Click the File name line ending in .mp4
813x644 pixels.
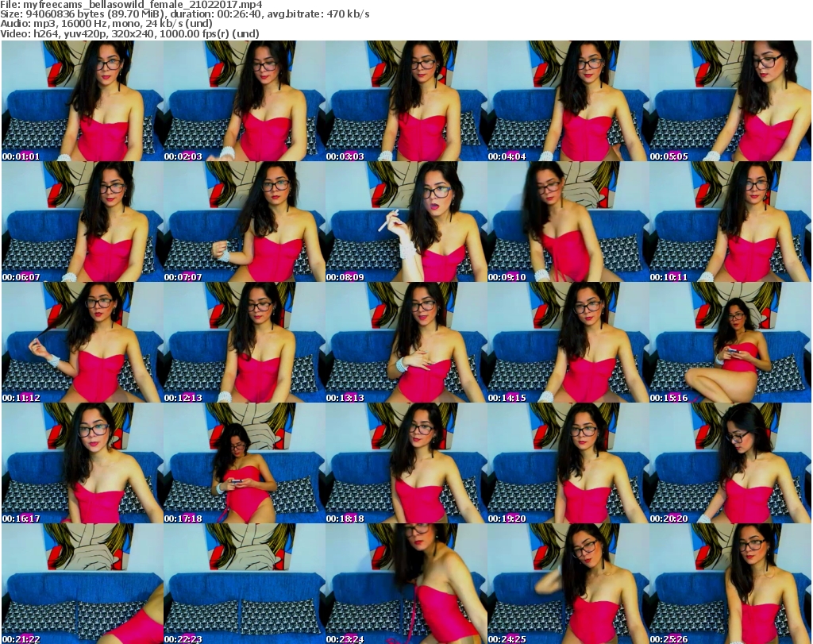131,5
